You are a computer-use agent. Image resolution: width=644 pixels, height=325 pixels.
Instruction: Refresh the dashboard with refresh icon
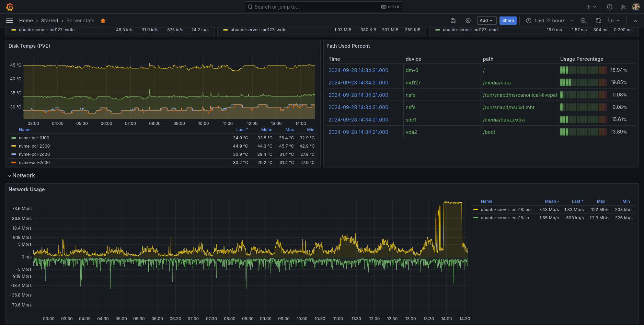click(x=598, y=21)
